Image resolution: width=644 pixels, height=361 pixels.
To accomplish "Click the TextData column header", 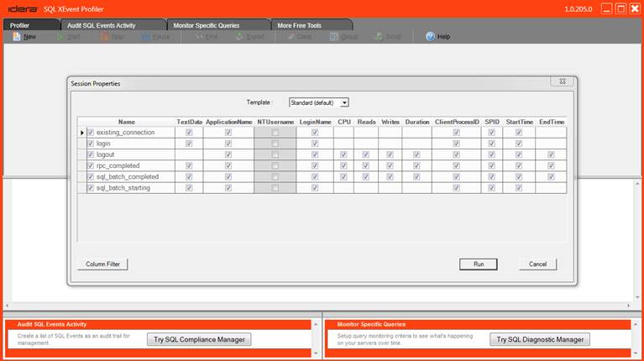I will (x=190, y=122).
